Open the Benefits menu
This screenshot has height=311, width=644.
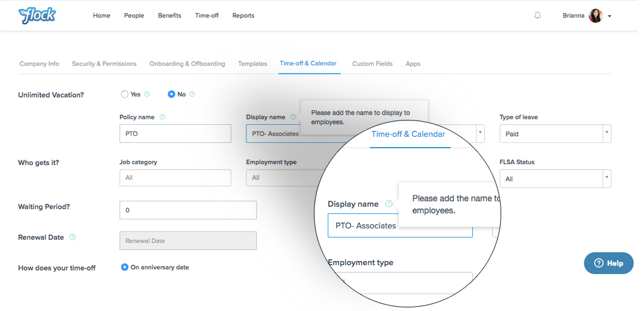click(170, 16)
